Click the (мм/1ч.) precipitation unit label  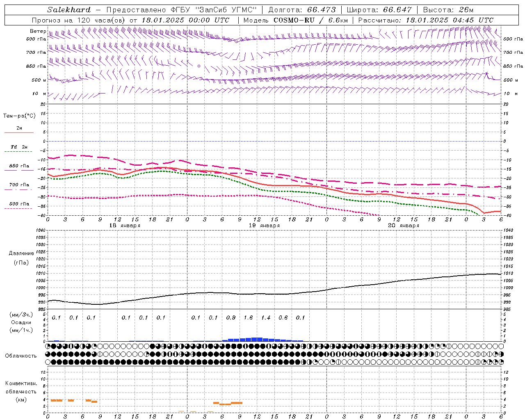[x=21, y=330]
